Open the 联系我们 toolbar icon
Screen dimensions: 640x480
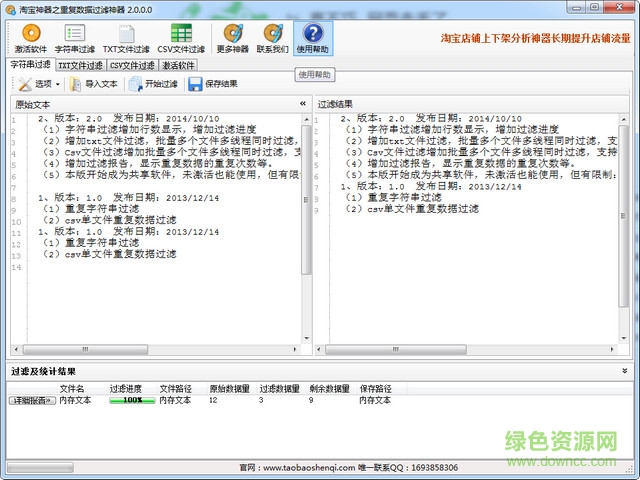272,38
